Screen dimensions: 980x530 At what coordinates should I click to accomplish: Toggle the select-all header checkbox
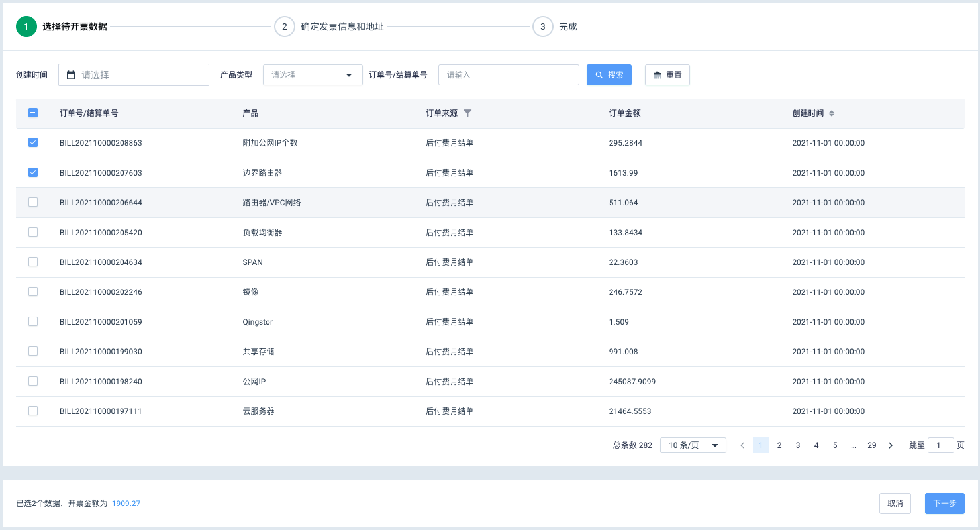[x=33, y=113]
